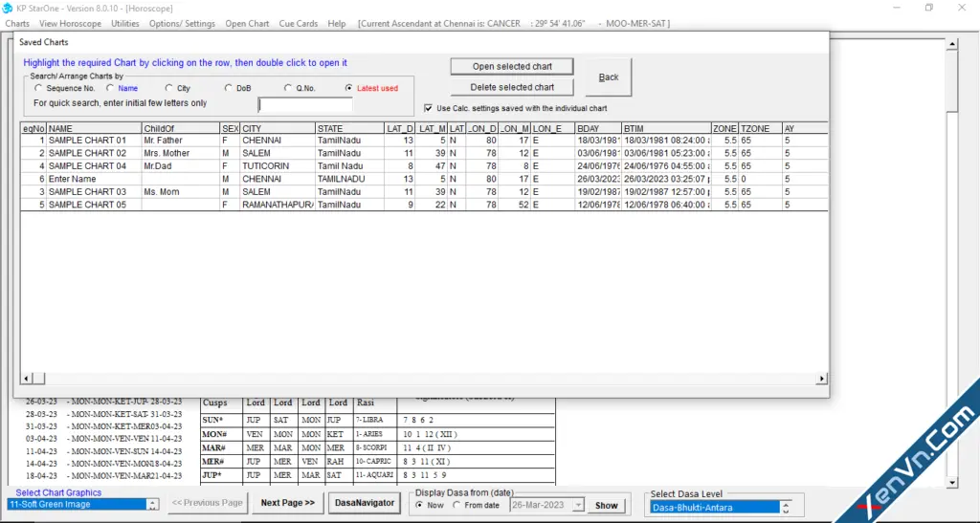Open the Open Chart menu
Screen dimensions: 980x523
pos(247,24)
